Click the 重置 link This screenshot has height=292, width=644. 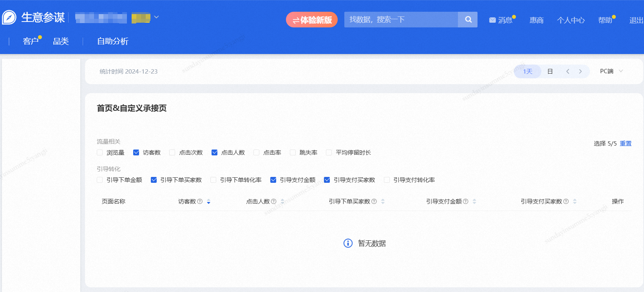click(x=626, y=143)
